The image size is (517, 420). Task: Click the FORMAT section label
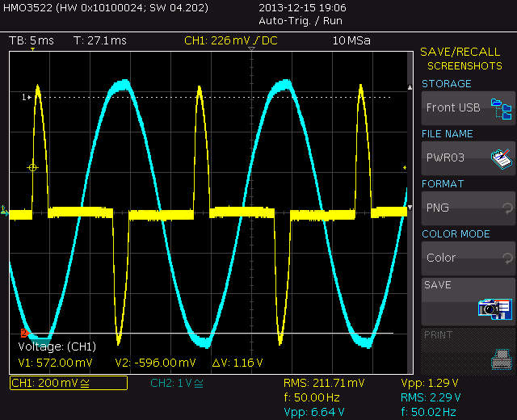[x=443, y=184]
